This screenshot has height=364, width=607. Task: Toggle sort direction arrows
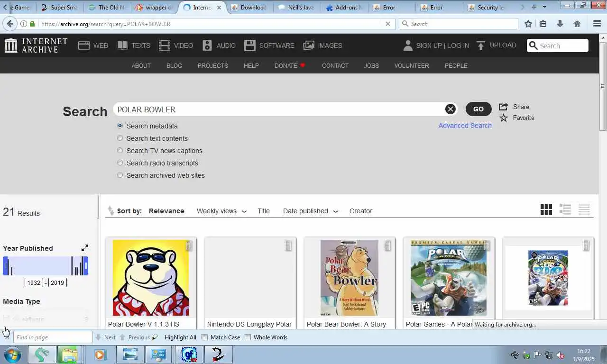click(110, 210)
